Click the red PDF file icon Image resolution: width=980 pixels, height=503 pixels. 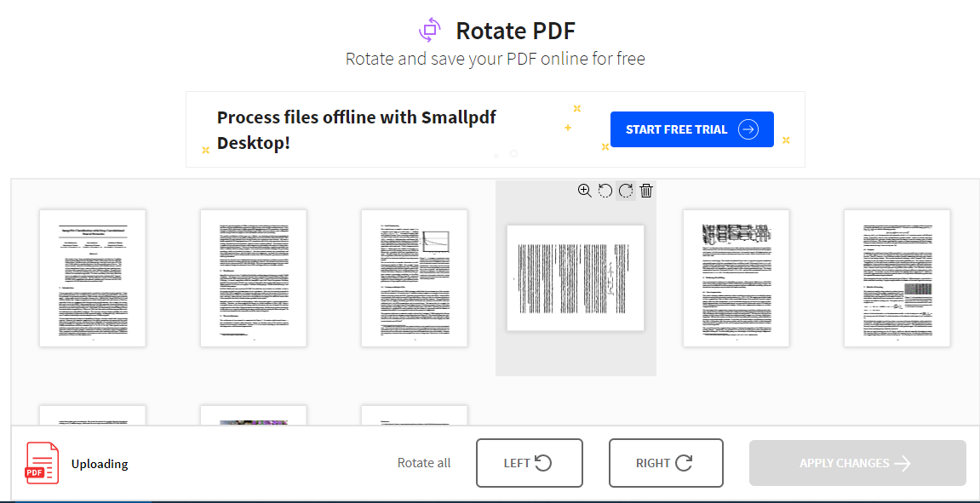coord(42,463)
